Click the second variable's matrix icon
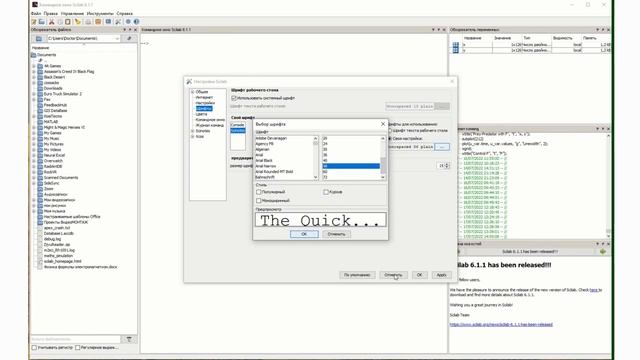640x360 pixels. [x=456, y=50]
